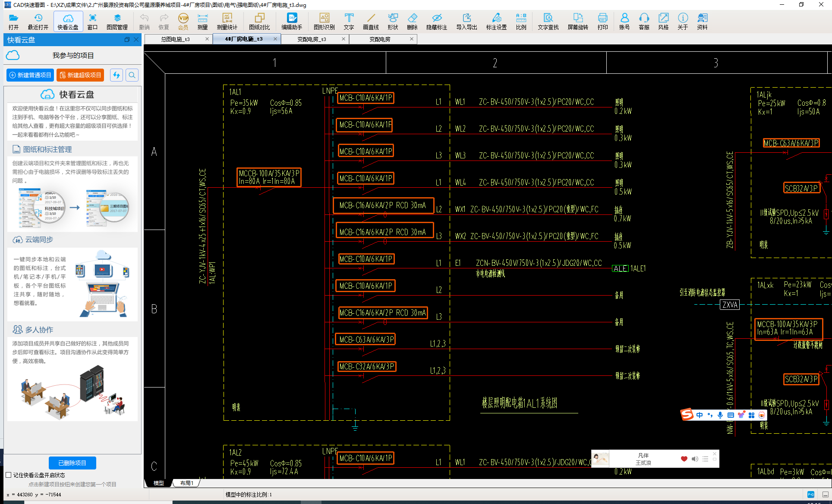Toggle Chinese mode 中 on Sogou IME bar

699,415
